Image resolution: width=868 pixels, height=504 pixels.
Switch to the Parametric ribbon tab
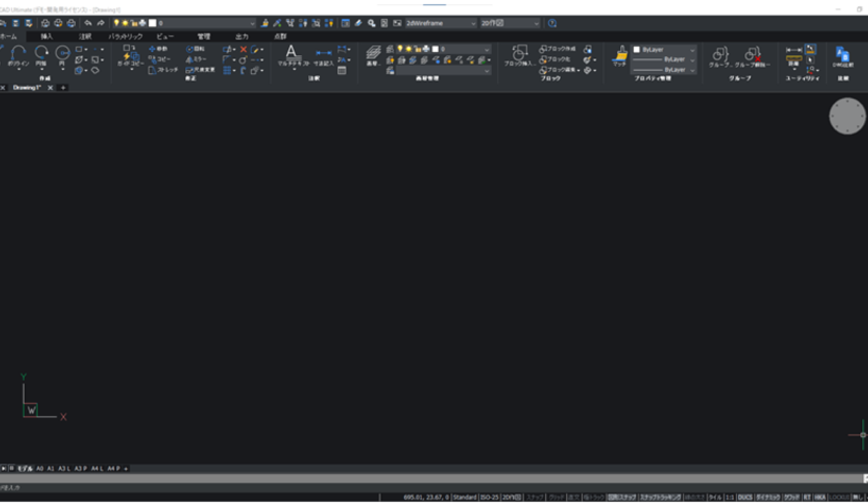[x=125, y=37]
